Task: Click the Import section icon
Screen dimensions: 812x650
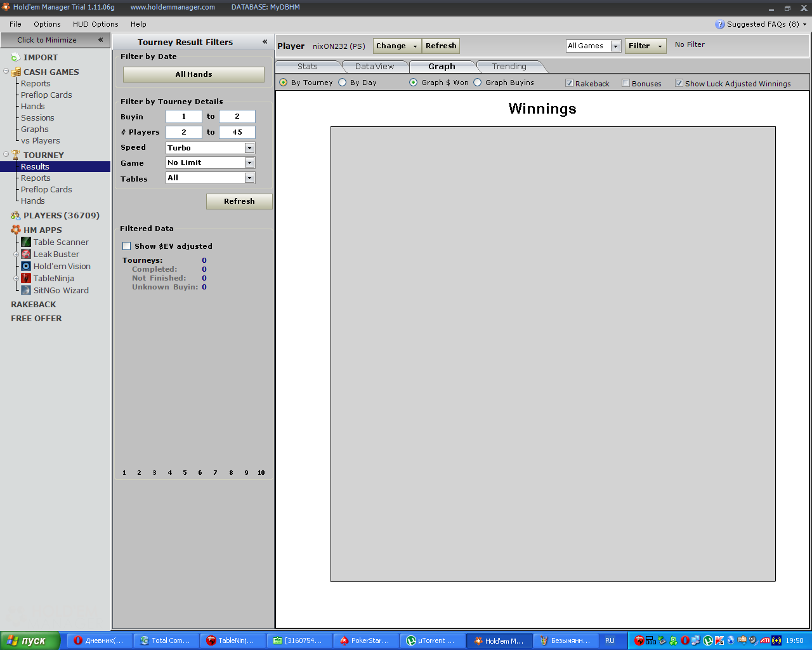Action: click(15, 57)
